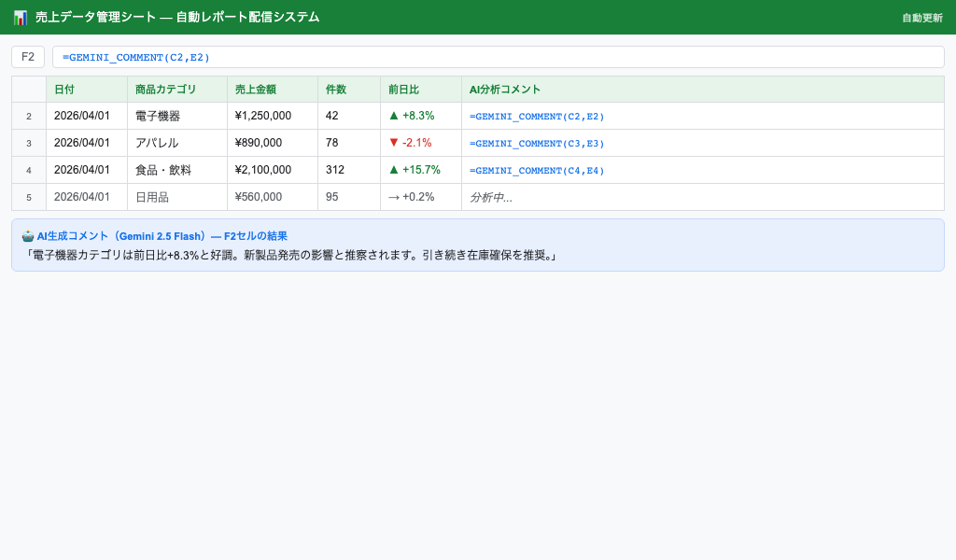Click the green up-arrow beside +8.3%
956x560 pixels.
[393, 116]
